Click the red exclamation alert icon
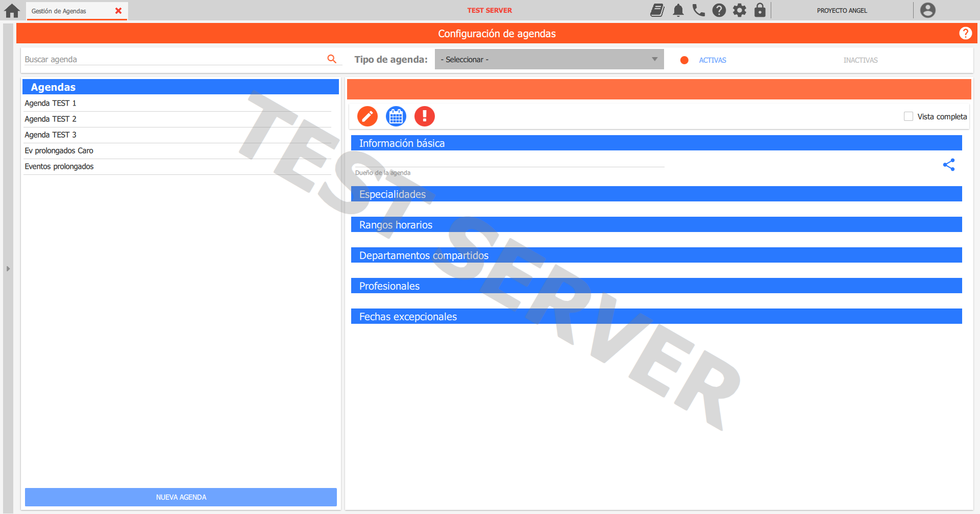The image size is (980, 514). [425, 116]
